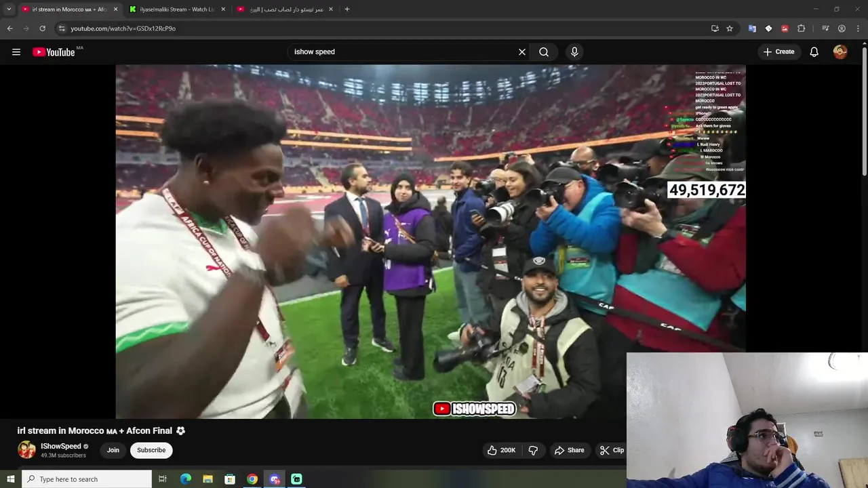Click the address bar URL
This screenshot has height=488, width=868.
[123, 28]
